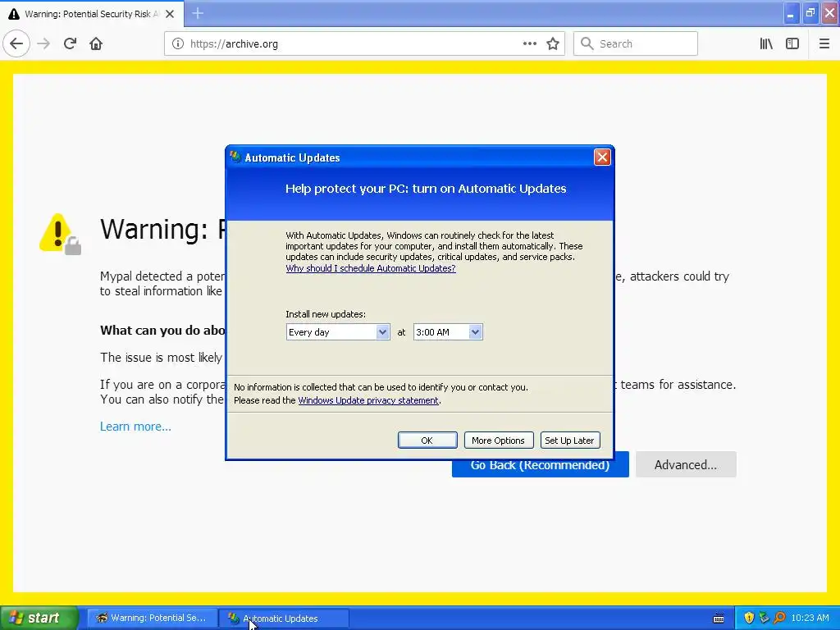The width and height of the screenshot is (840, 630).
Task: Open the Windows start menu
Action: pyautogui.click(x=39, y=618)
